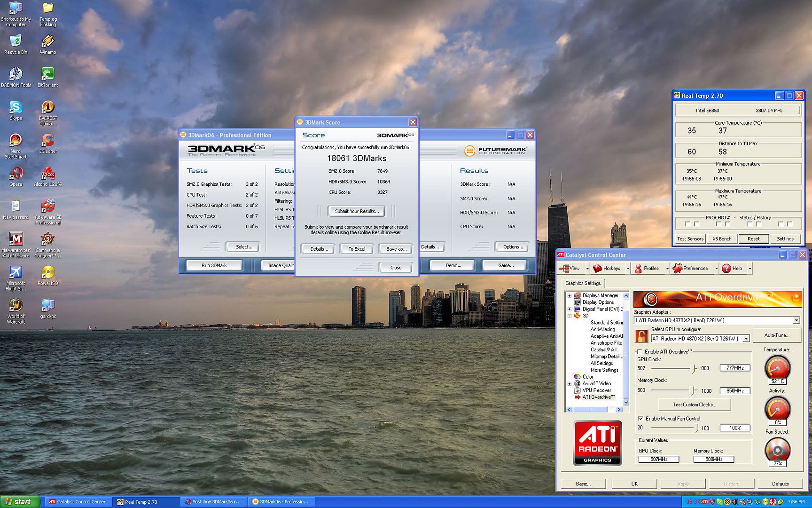This screenshot has height=508, width=812.
Task: Open Preferences in Catalyst toolbar
Action: [690, 268]
